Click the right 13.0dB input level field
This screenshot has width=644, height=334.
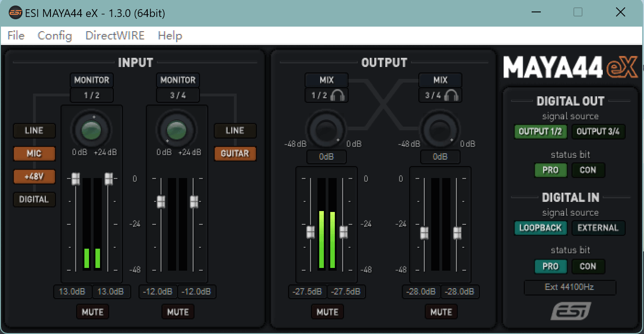coord(111,292)
